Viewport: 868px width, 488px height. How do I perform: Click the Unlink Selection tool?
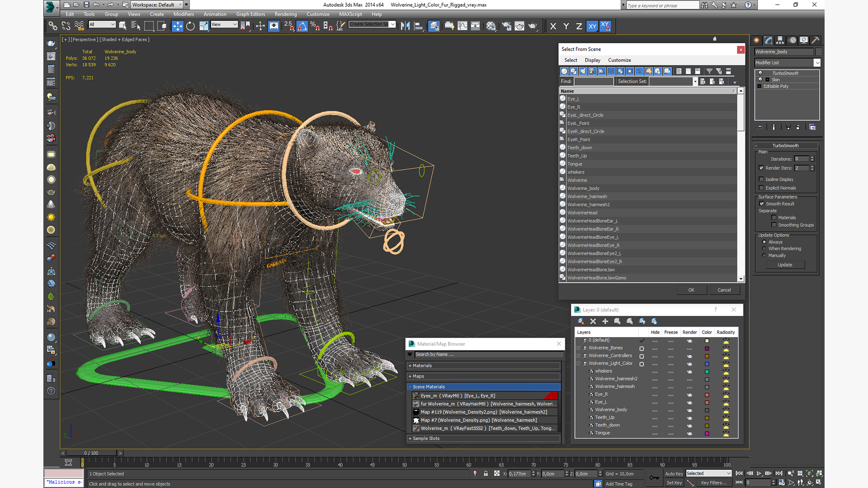click(x=66, y=26)
